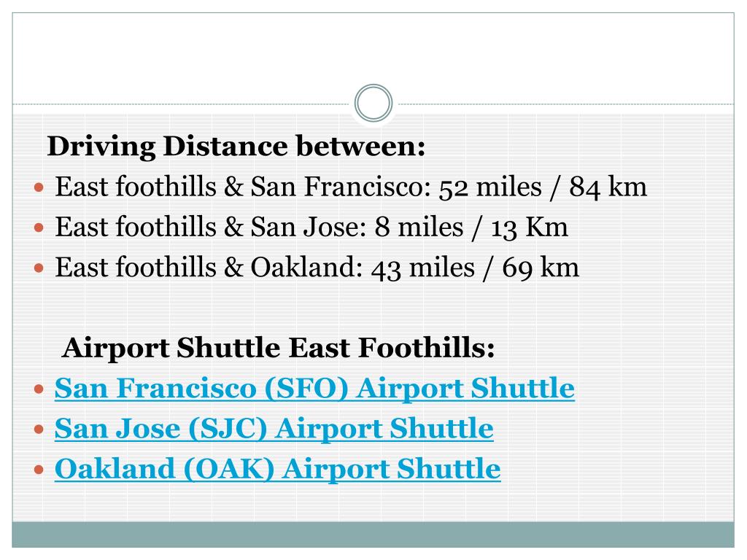Click the orange bullet beside San Francisco distance
The image size is (747, 560).
39,187
